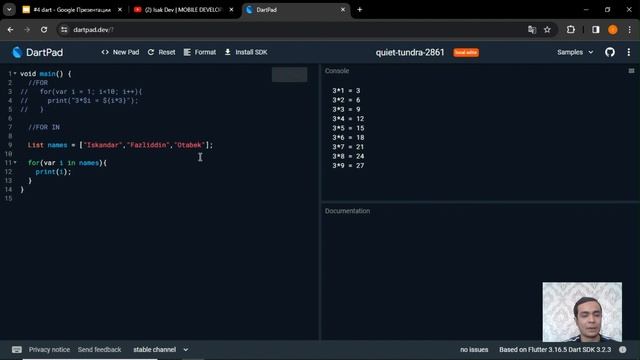
Task: Click Send feedback link
Action: [100, 350]
